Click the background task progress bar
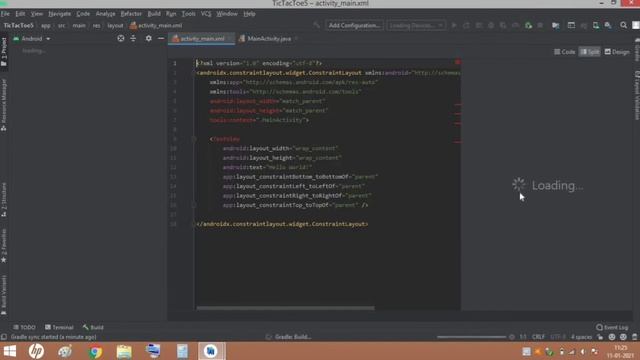Screen dimensions: 640x360 coord(471,337)
